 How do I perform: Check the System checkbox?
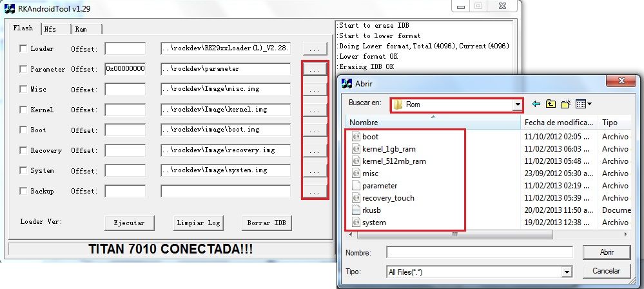click(x=23, y=171)
